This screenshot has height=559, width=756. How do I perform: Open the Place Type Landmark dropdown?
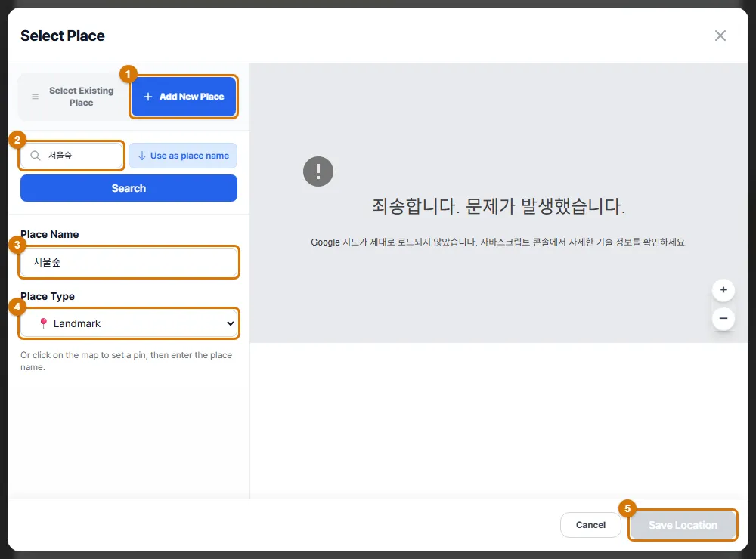pyautogui.click(x=129, y=323)
